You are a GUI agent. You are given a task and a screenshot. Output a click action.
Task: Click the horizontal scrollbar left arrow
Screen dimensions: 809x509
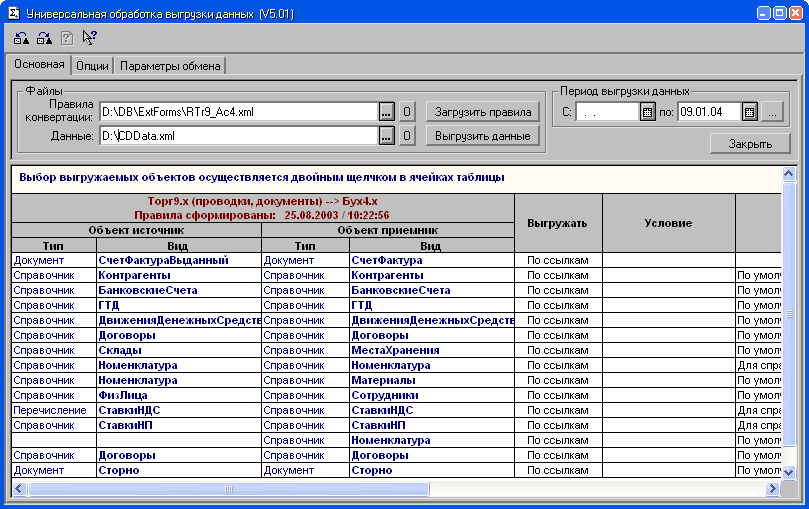click(x=19, y=488)
